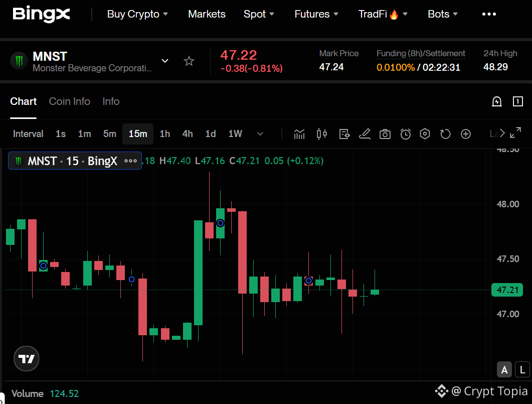
Task: Take a chart snapshot with camera icon
Action: point(385,134)
